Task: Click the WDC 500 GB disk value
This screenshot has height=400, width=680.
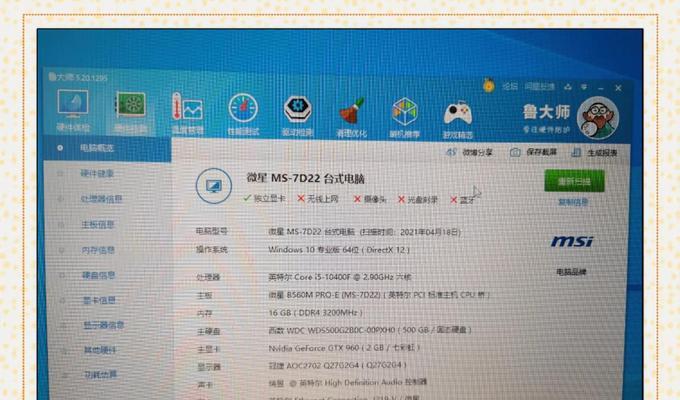Action: click(x=370, y=330)
